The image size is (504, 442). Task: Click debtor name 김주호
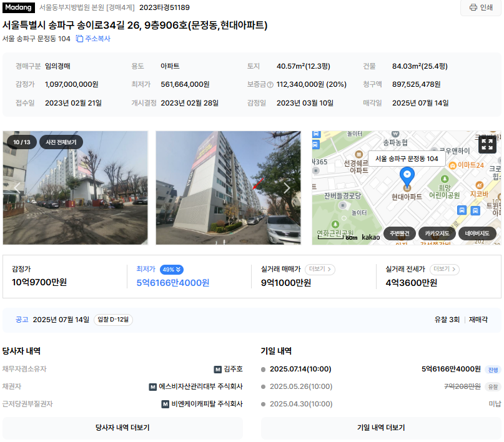pyautogui.click(x=234, y=369)
